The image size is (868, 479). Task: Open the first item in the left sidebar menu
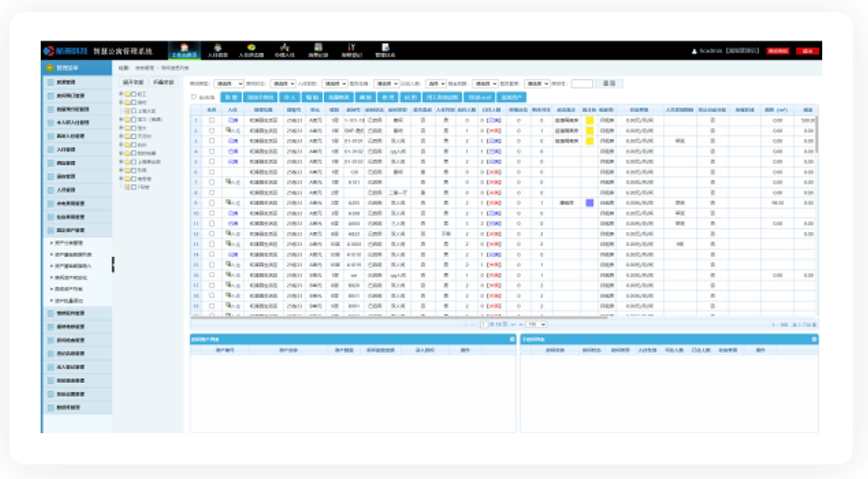[x=76, y=81]
